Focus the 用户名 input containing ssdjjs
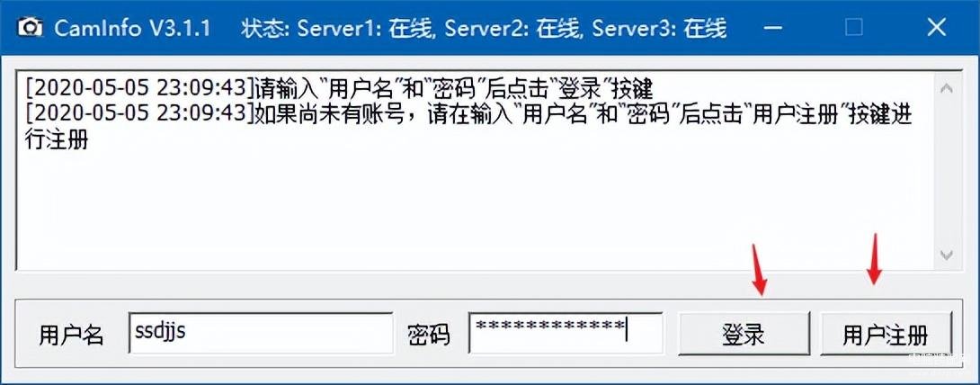The height and width of the screenshot is (385, 980). tap(261, 333)
